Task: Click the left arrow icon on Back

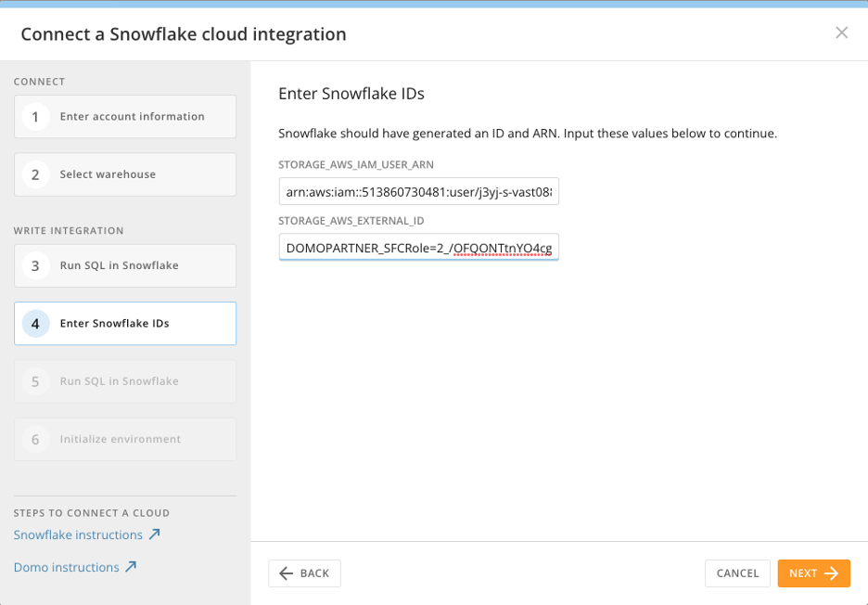Action: point(286,573)
